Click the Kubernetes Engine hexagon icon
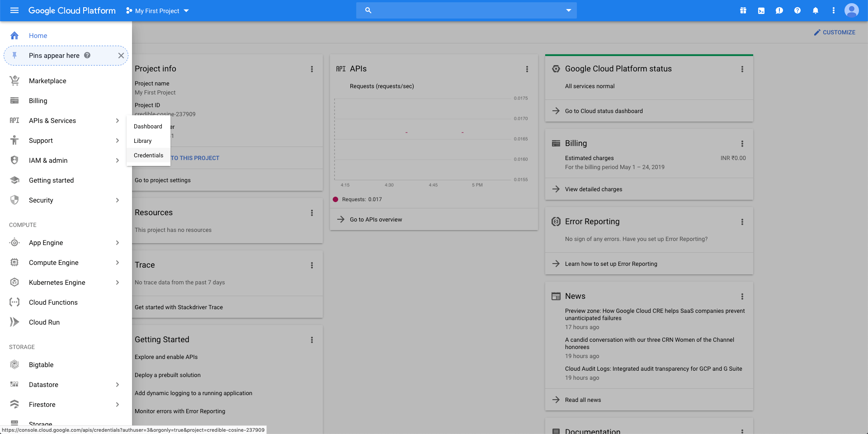The width and height of the screenshot is (868, 434). [14, 282]
